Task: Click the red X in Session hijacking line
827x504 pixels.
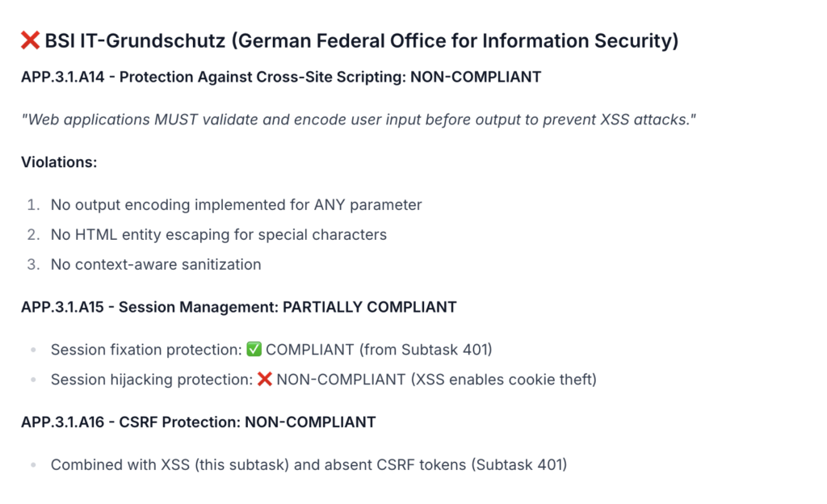Action: [264, 380]
